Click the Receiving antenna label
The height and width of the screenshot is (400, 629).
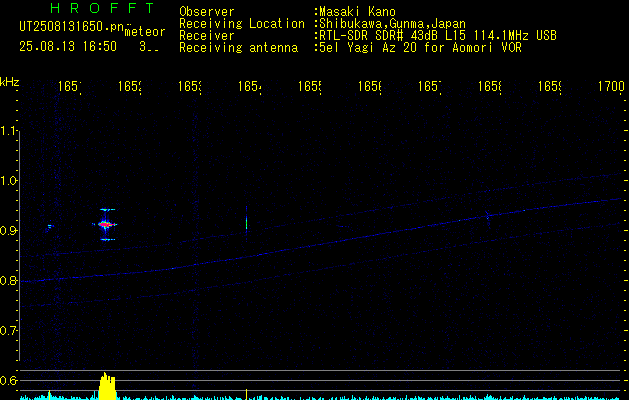click(238, 48)
